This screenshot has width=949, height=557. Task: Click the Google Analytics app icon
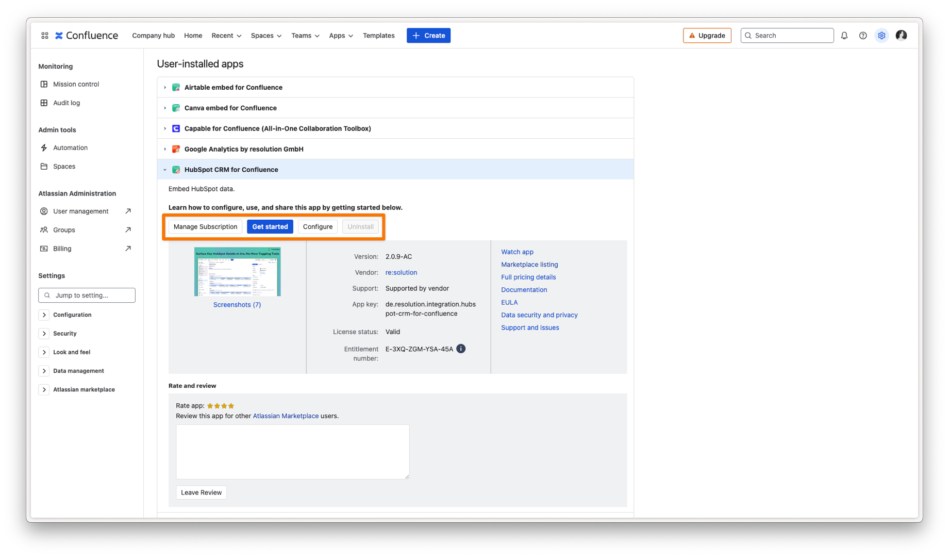pyautogui.click(x=176, y=149)
